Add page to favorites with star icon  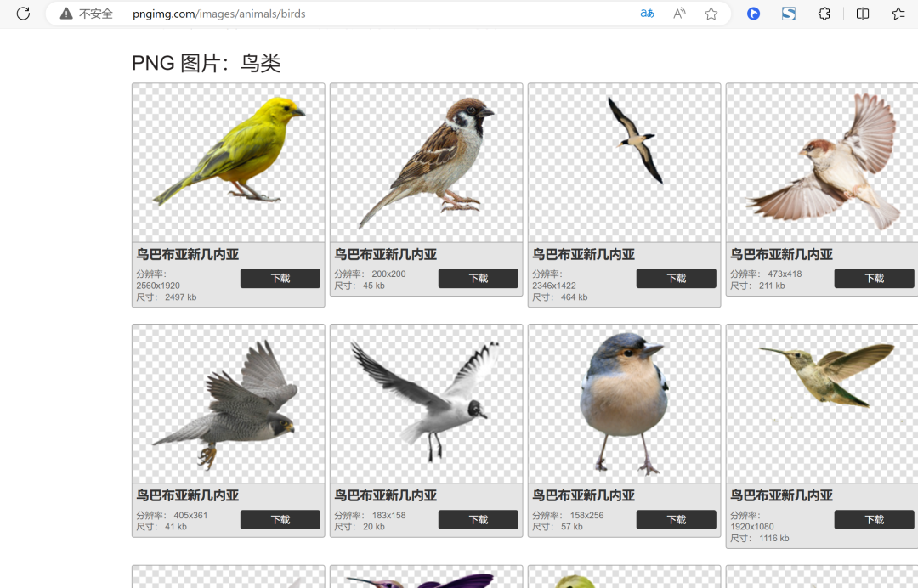[711, 14]
